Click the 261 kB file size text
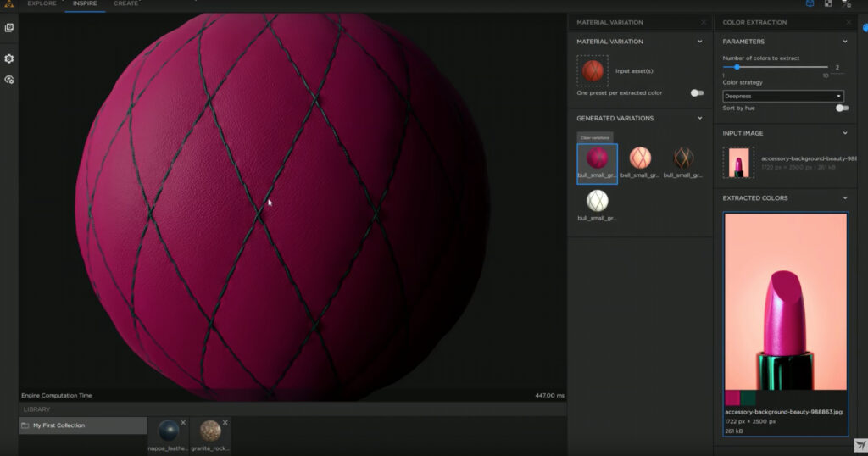The width and height of the screenshot is (868, 456). pyautogui.click(x=733, y=431)
